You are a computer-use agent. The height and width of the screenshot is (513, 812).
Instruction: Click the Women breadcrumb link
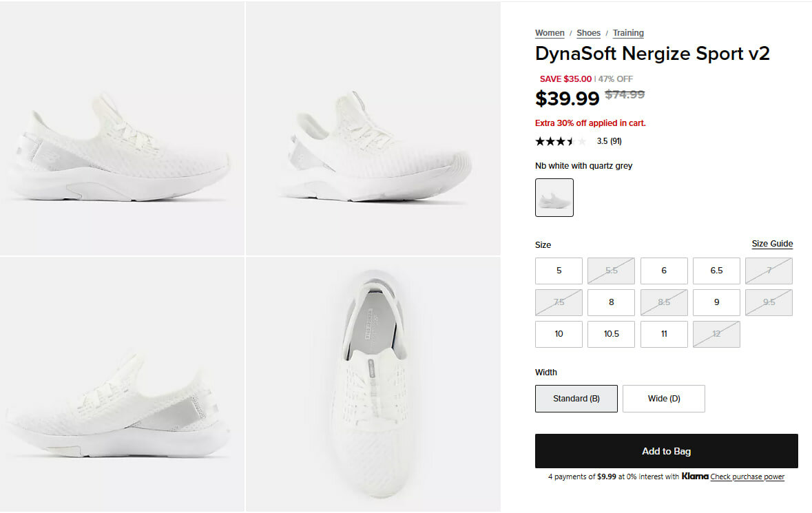550,33
